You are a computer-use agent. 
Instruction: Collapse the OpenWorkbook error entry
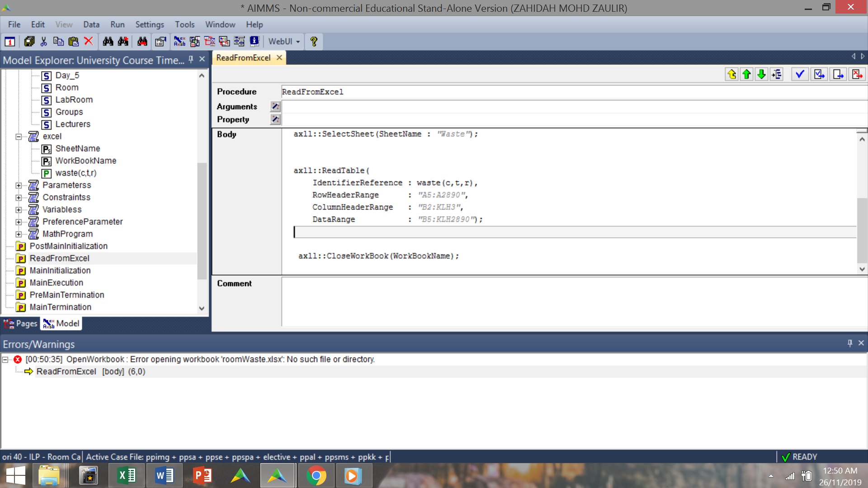pos(5,360)
